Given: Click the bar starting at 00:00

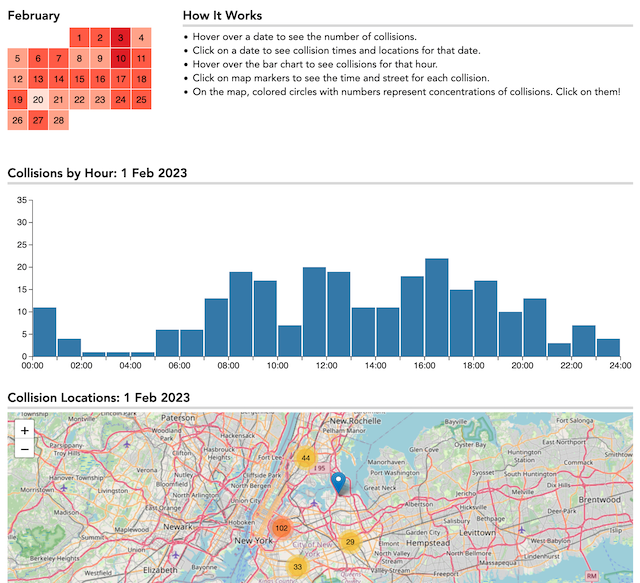Looking at the screenshot, I should 45,332.
